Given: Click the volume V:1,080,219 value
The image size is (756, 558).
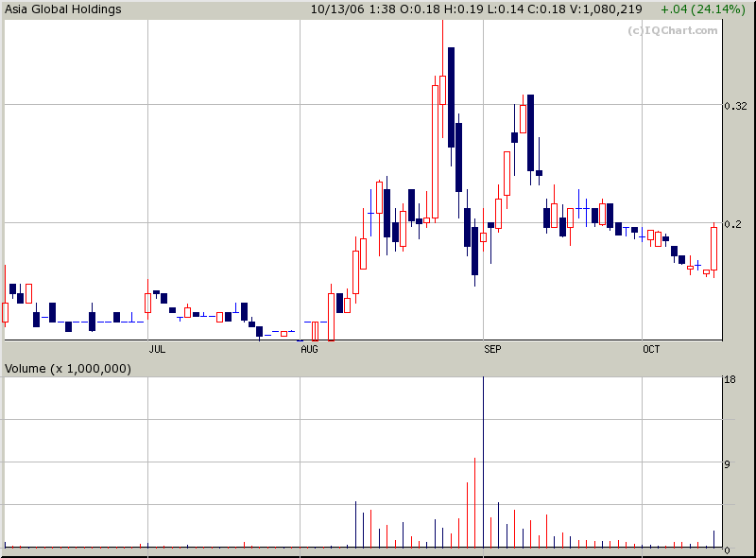Looking at the screenshot, I should click(x=607, y=9).
